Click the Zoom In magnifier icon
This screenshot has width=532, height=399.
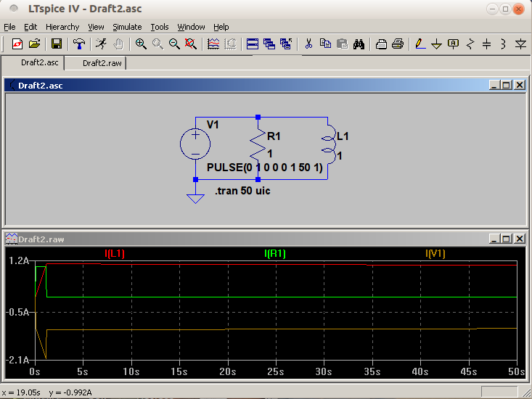coord(141,44)
